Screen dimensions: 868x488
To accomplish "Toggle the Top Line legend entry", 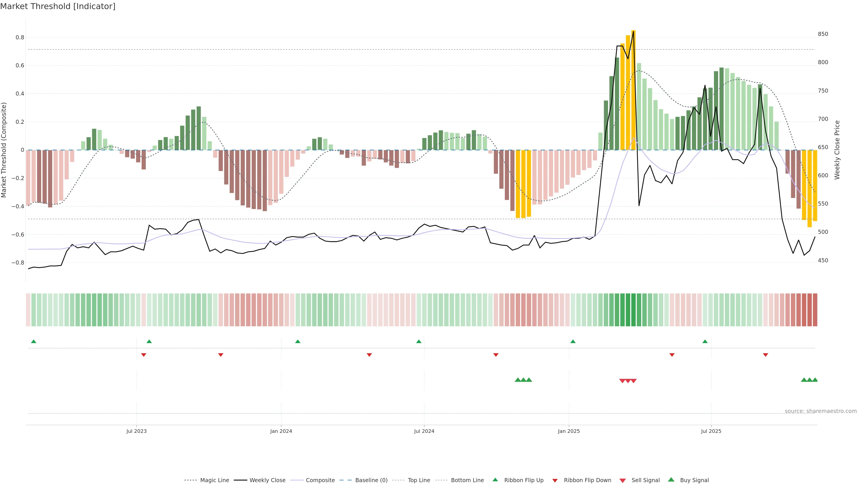I will 419,480.
